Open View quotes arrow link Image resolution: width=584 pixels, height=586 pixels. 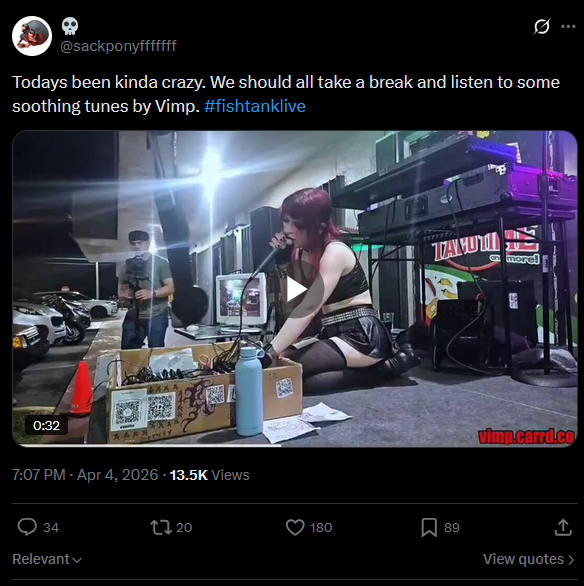pos(529,559)
